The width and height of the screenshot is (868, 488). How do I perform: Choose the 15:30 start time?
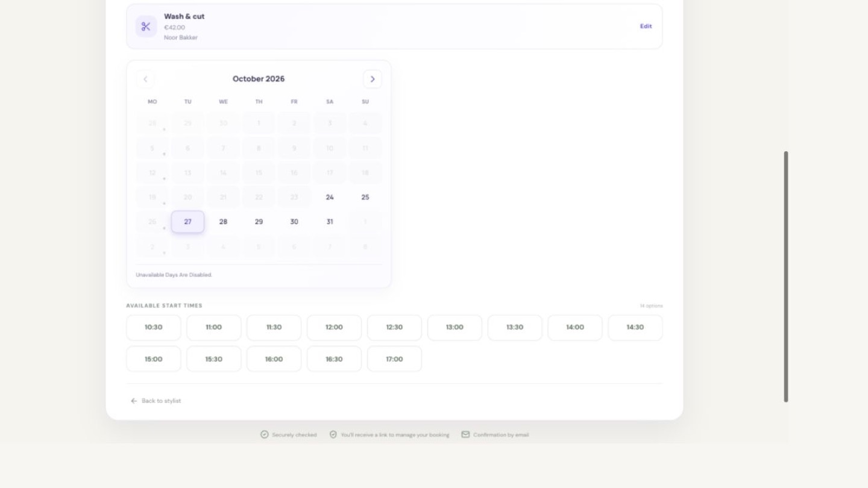tap(214, 359)
